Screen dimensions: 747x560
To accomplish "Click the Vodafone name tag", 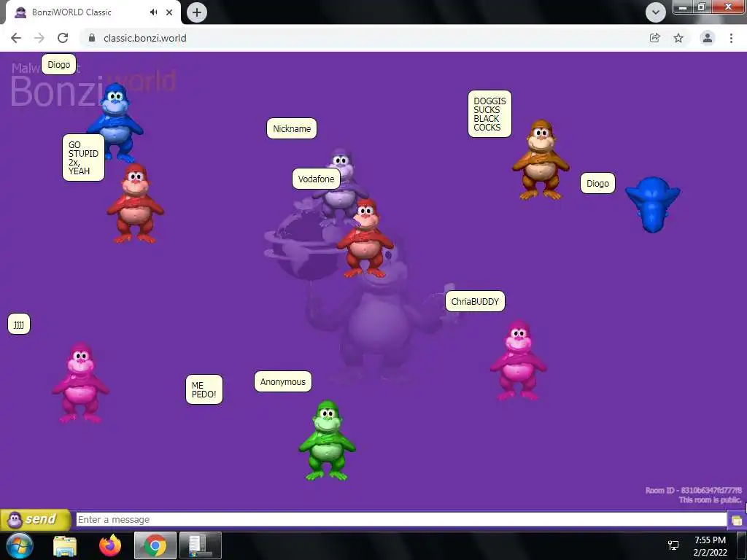I will (316, 179).
